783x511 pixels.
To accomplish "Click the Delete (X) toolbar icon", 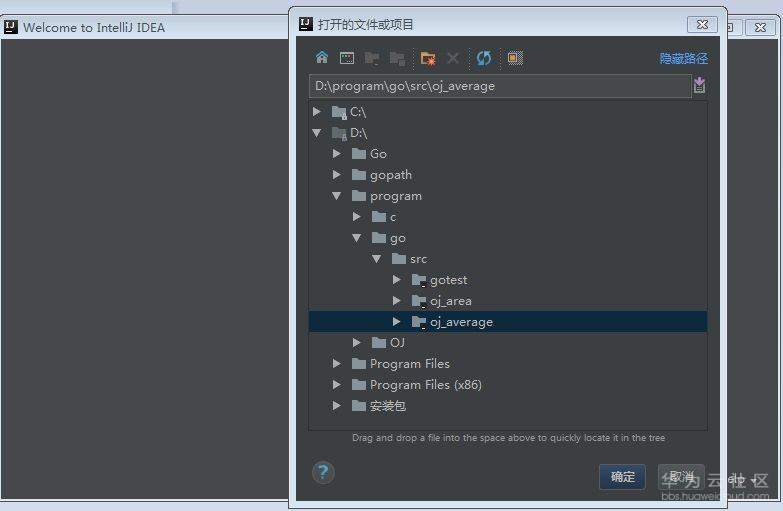I will point(453,58).
